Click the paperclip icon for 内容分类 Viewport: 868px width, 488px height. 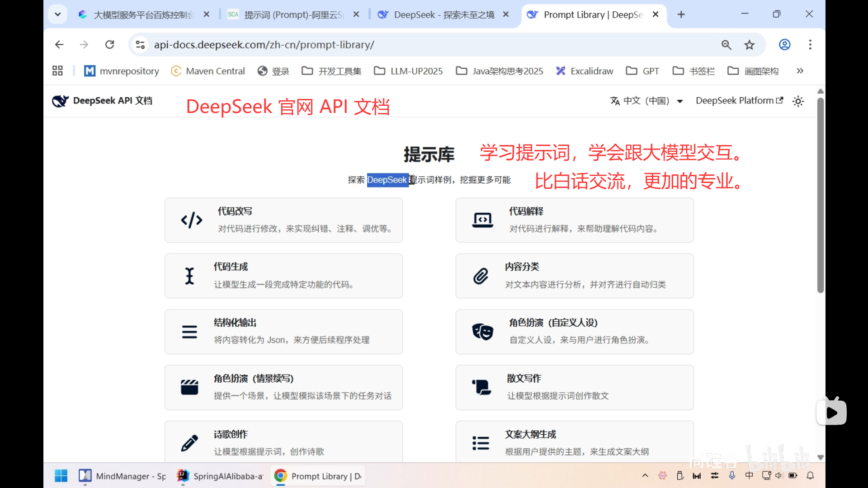[481, 276]
